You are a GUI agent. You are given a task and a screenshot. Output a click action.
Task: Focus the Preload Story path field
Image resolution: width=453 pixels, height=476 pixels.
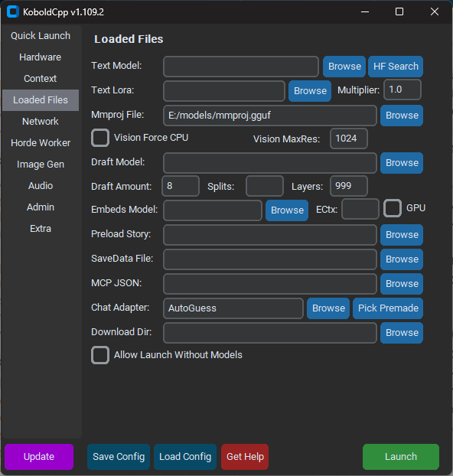coord(270,235)
